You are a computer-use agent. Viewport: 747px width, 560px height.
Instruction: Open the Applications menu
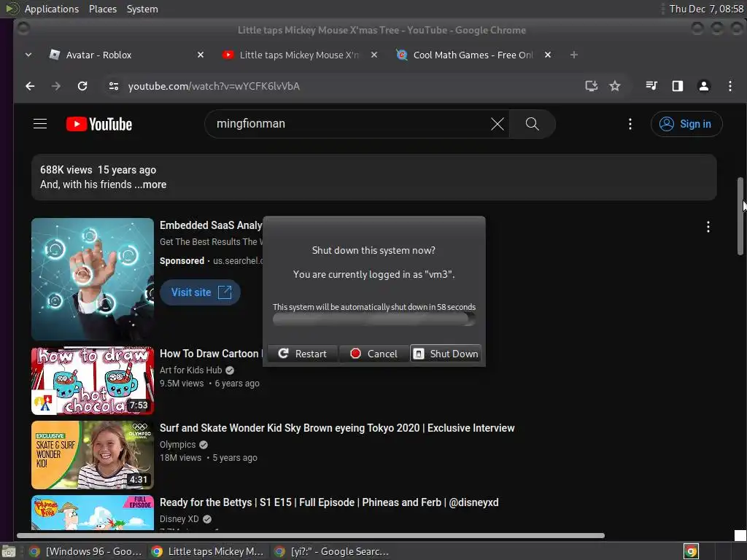pyautogui.click(x=52, y=9)
